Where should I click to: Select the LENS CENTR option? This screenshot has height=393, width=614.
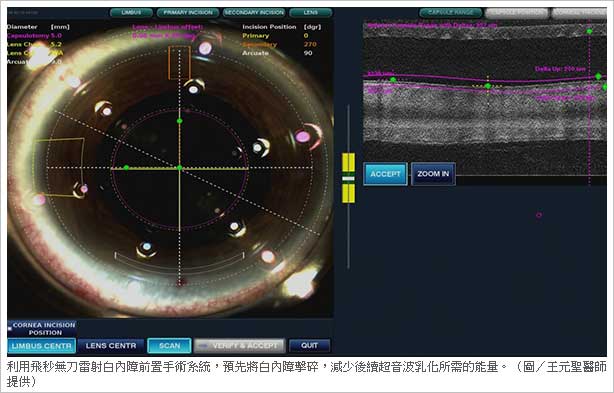pos(111,346)
